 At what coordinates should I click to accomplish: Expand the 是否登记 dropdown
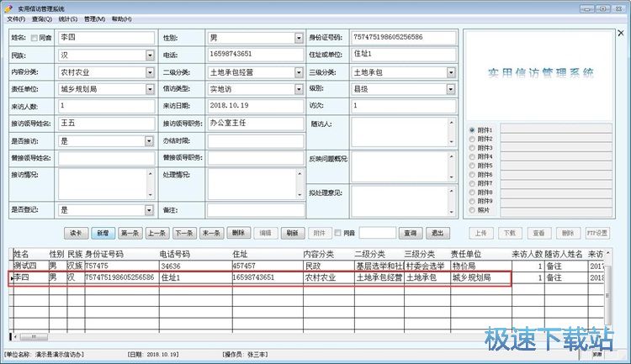point(149,210)
